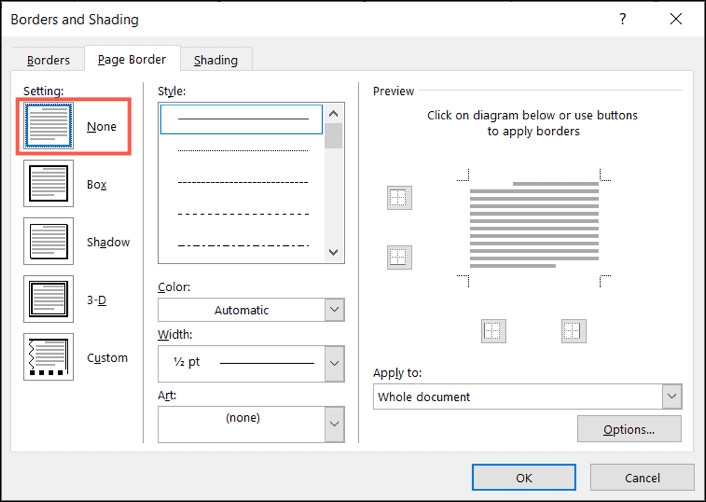This screenshot has height=502, width=706.
Task: Click the 3-D setting label
Action: 96,300
